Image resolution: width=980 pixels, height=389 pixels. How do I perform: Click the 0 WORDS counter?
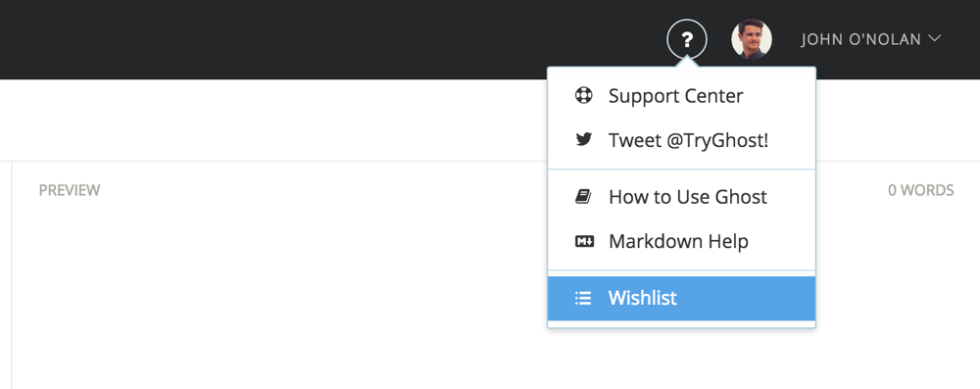click(x=920, y=190)
